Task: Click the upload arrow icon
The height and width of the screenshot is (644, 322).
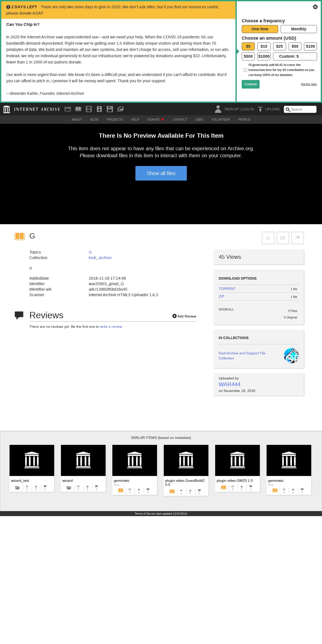Action: coord(260,109)
